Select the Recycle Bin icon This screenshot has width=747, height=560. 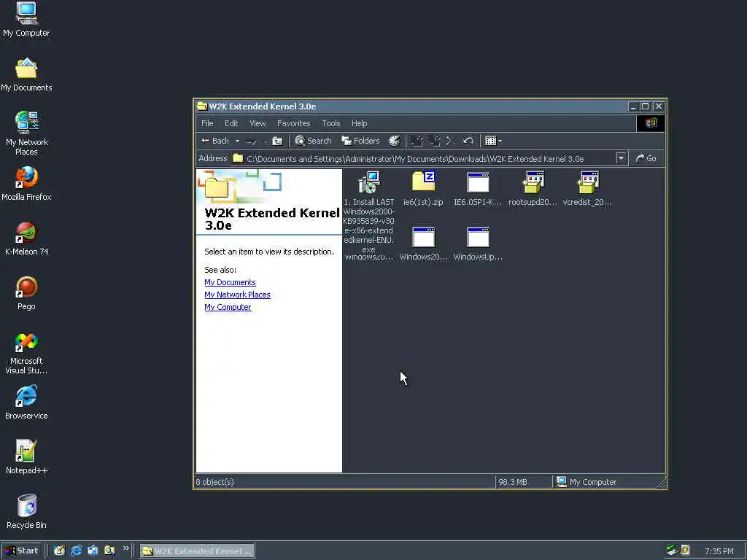point(27,512)
